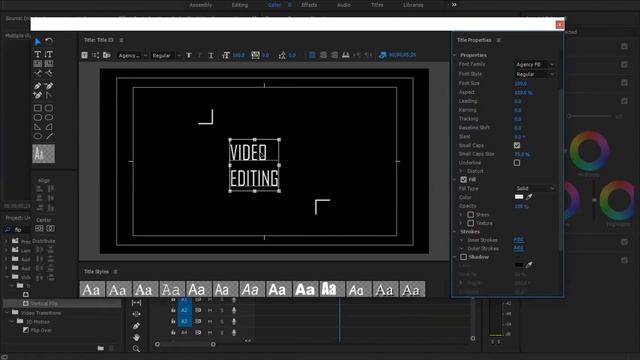Collapse the Video Transitions folder
The width and height of the screenshot is (640, 360).
coord(7,313)
